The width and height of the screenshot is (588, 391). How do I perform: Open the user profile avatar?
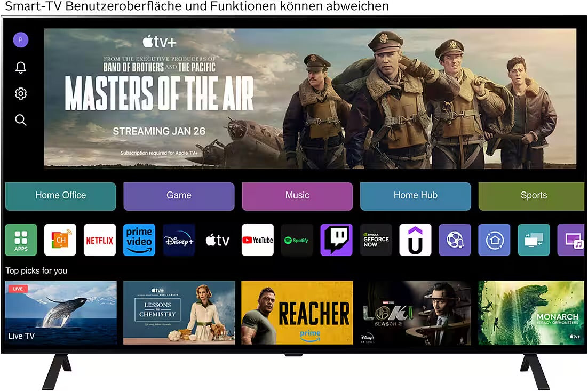[x=21, y=40]
